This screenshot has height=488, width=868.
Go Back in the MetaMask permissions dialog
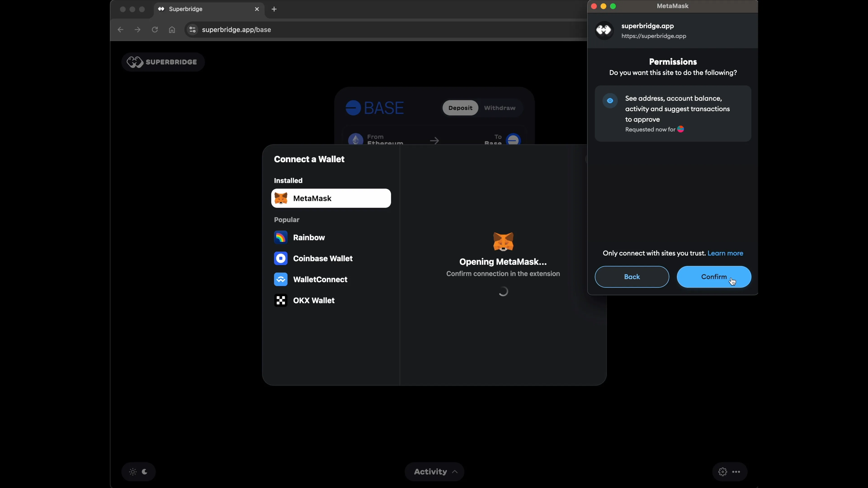632,277
